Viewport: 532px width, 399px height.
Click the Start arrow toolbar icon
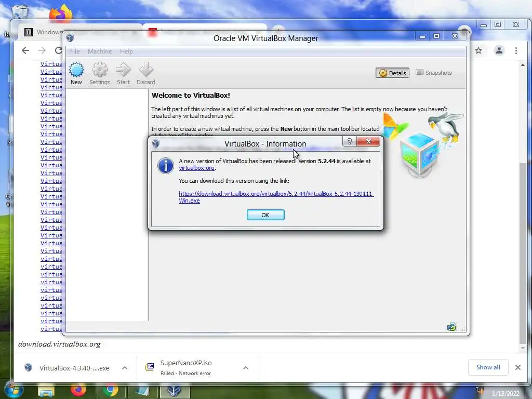coord(123,73)
